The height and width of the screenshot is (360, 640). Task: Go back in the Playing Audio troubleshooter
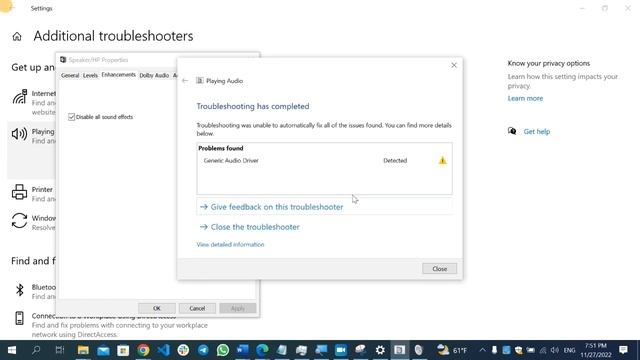(x=185, y=81)
